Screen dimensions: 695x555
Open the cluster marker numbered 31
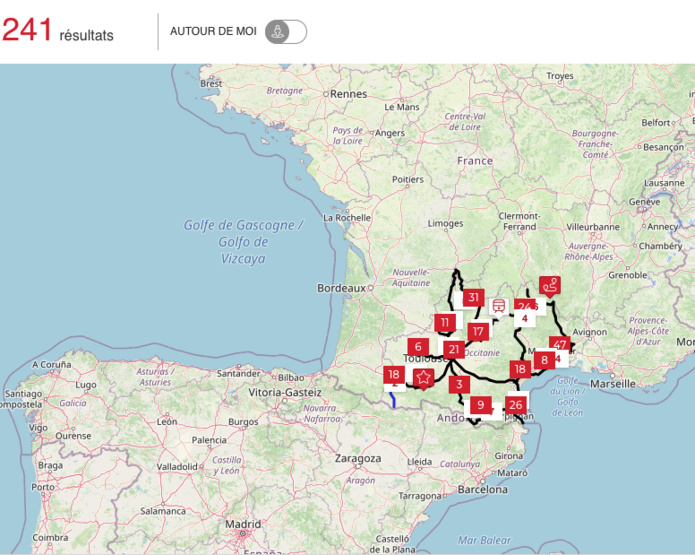click(474, 298)
